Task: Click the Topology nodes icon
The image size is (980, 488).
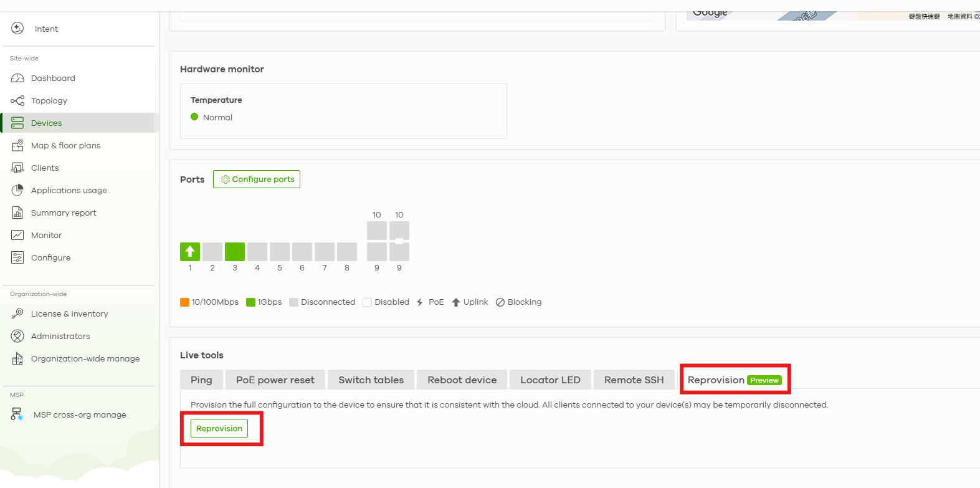Action: (x=17, y=100)
